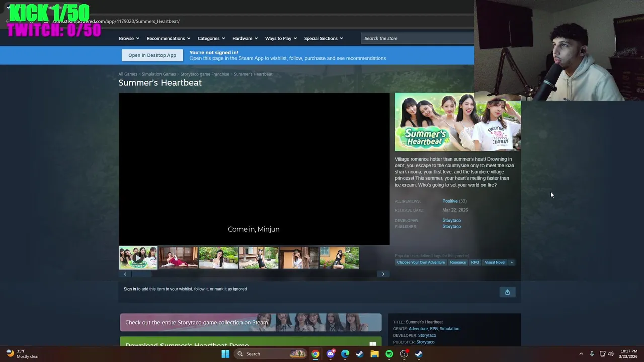Click the volume tray icon
This screenshot has height=362, width=644.
coord(611,354)
